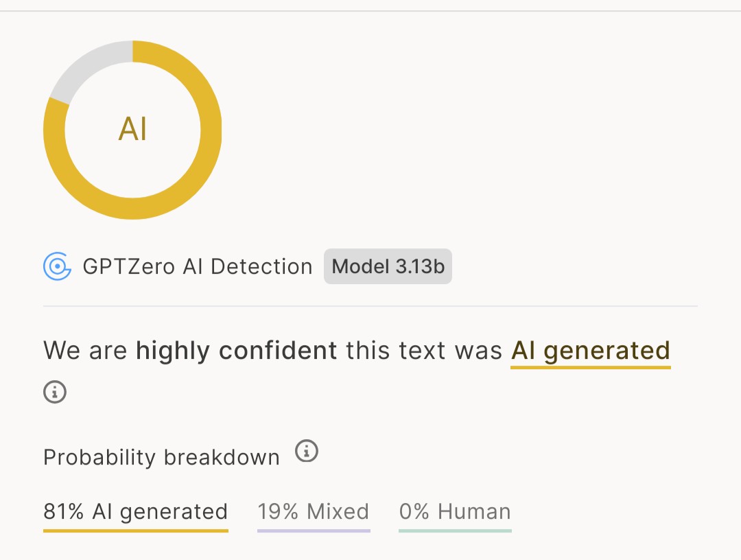This screenshot has width=741, height=560.
Task: Click the words "this text was"
Action: click(x=423, y=350)
